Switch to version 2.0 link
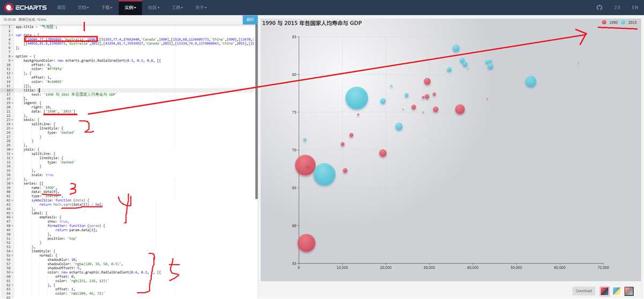The height and width of the screenshot is (299, 644). [x=617, y=8]
